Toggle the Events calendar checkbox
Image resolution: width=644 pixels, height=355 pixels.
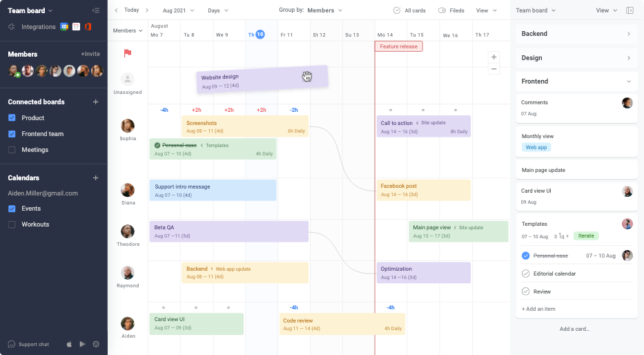[x=12, y=209]
